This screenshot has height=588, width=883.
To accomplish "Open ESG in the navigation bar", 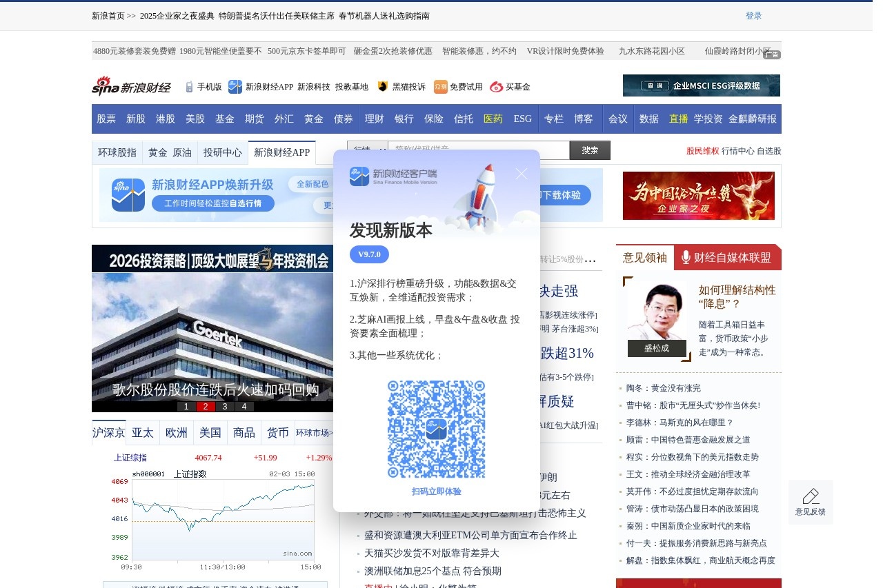I will click(523, 119).
